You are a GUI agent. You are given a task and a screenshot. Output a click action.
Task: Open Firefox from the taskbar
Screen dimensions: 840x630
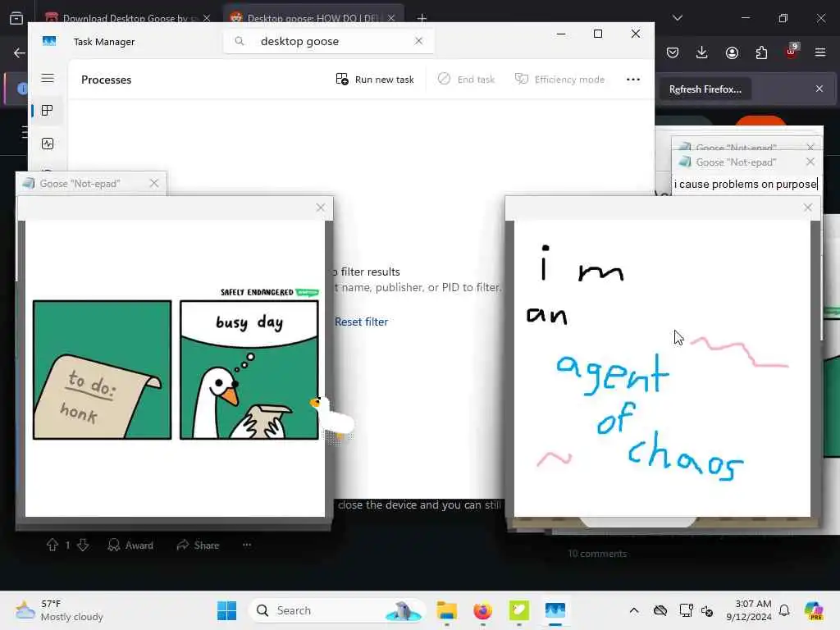(482, 610)
